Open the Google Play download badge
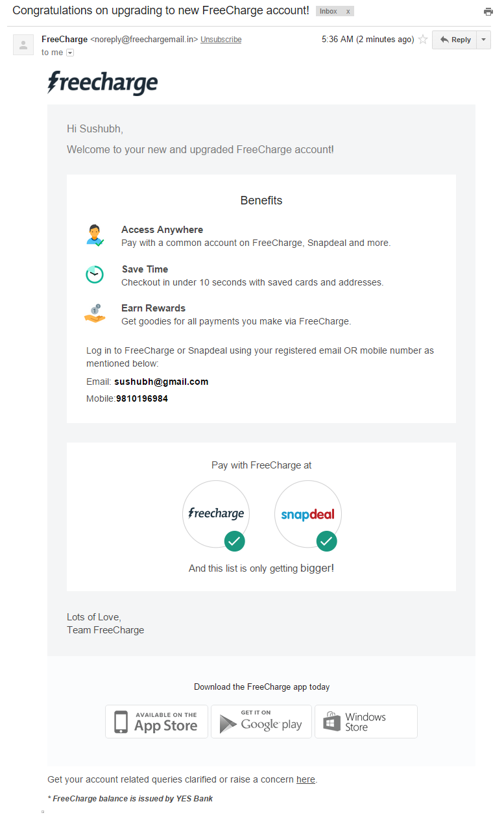The height and width of the screenshot is (828, 504). [261, 722]
